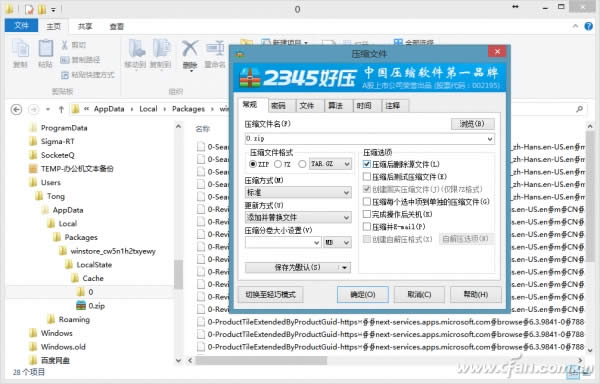The width and height of the screenshot is (600, 384).
Task: Click arrow beside 保存为默认(S) button
Action: [344, 267]
